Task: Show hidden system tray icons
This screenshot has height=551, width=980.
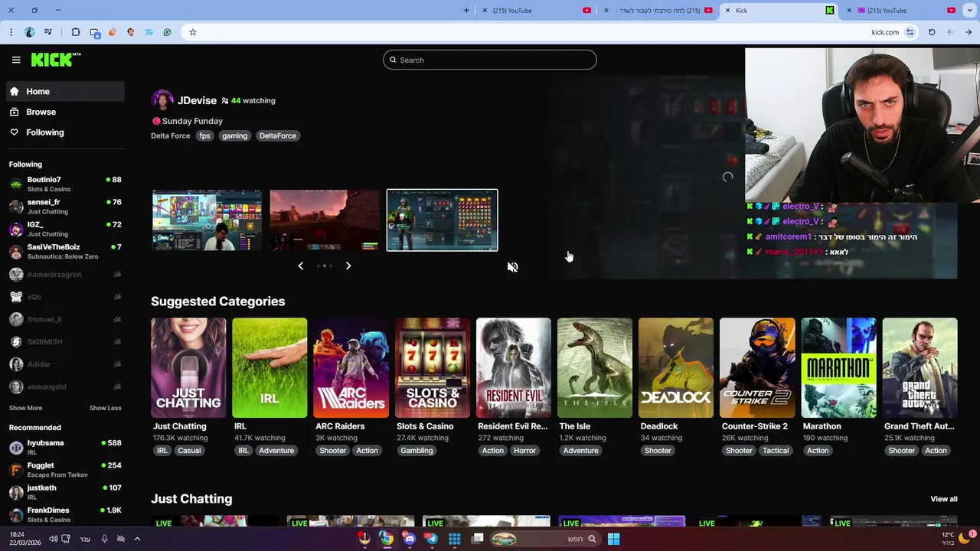Action: 137,539
